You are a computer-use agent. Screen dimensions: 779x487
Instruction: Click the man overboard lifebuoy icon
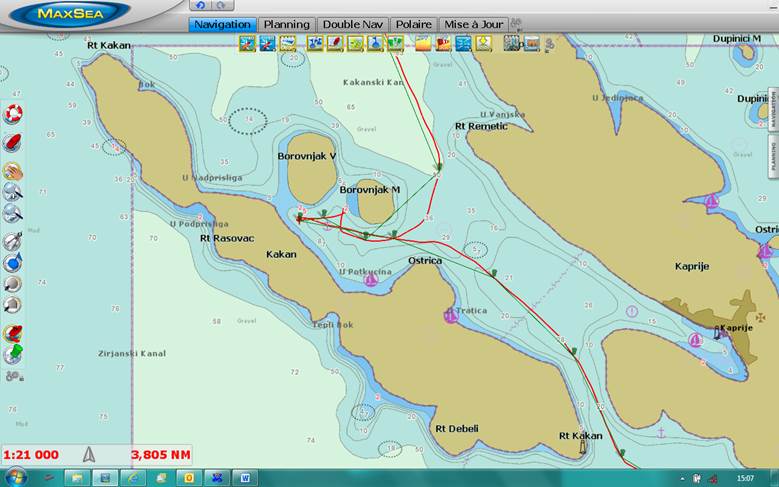click(13, 114)
